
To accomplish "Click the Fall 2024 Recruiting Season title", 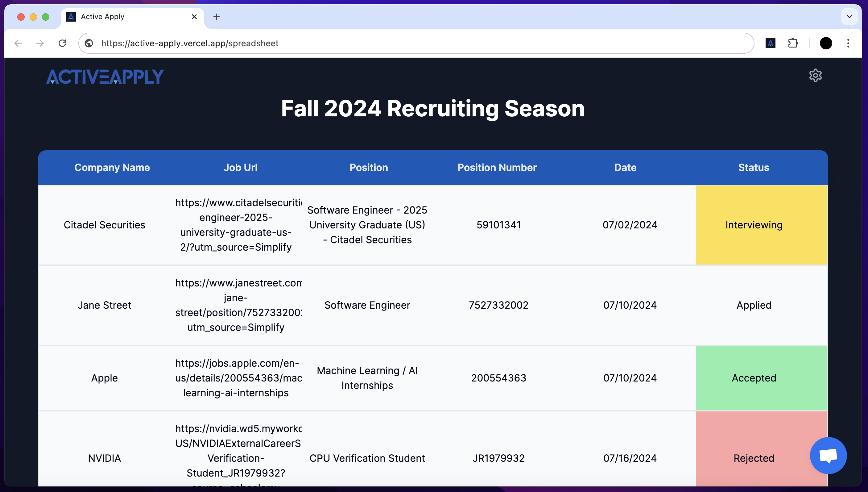I will point(433,108).
